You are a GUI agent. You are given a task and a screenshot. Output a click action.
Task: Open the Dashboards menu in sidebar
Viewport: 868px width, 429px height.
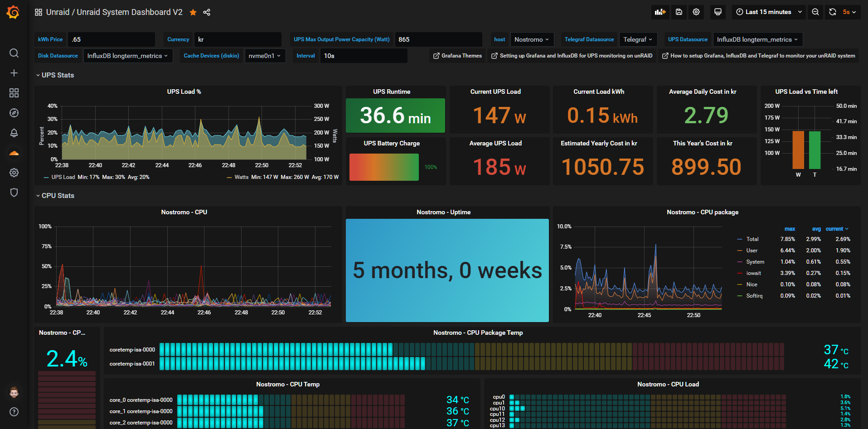tap(14, 93)
